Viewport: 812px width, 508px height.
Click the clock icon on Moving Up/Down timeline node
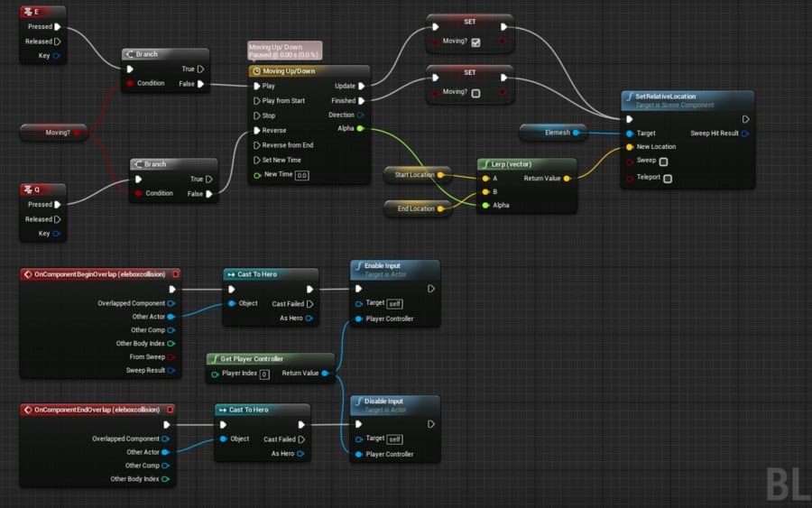[x=256, y=71]
